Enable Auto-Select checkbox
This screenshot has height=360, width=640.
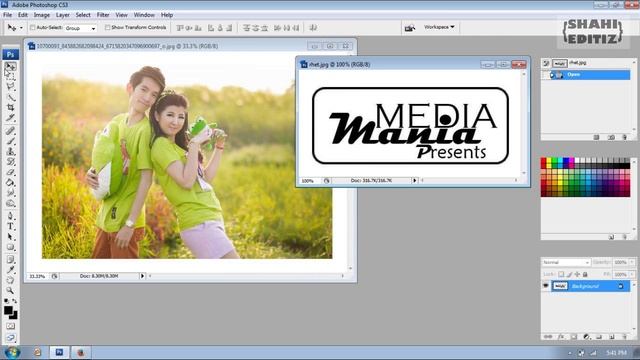pyautogui.click(x=33, y=27)
